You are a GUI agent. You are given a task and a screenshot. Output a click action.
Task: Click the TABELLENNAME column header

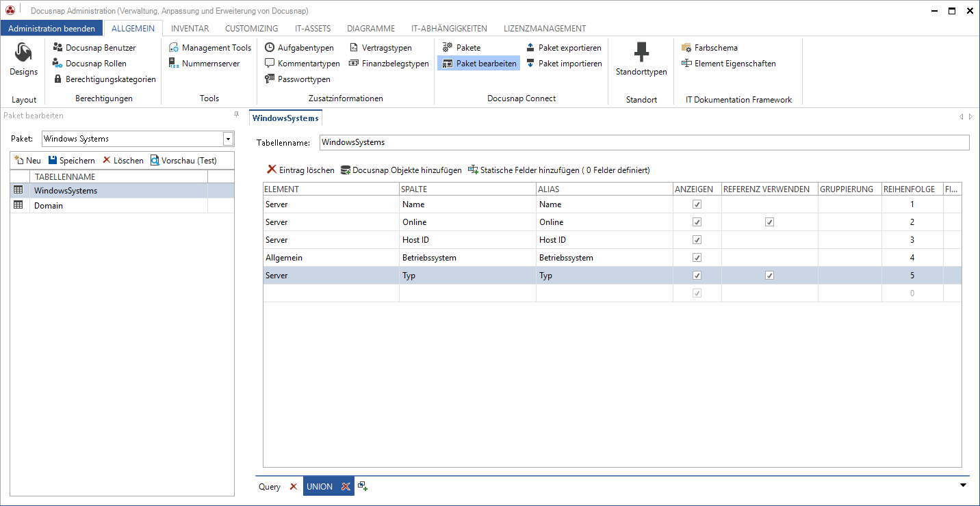click(x=119, y=176)
